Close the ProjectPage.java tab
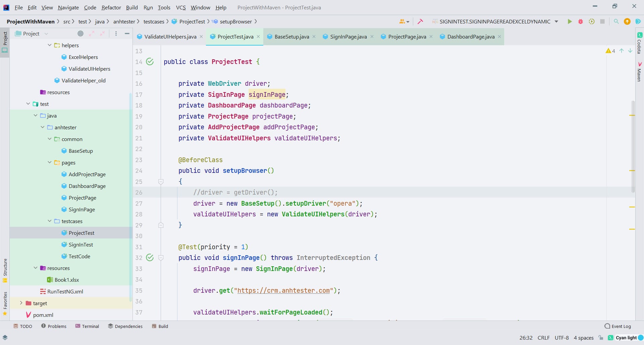 tap(431, 37)
